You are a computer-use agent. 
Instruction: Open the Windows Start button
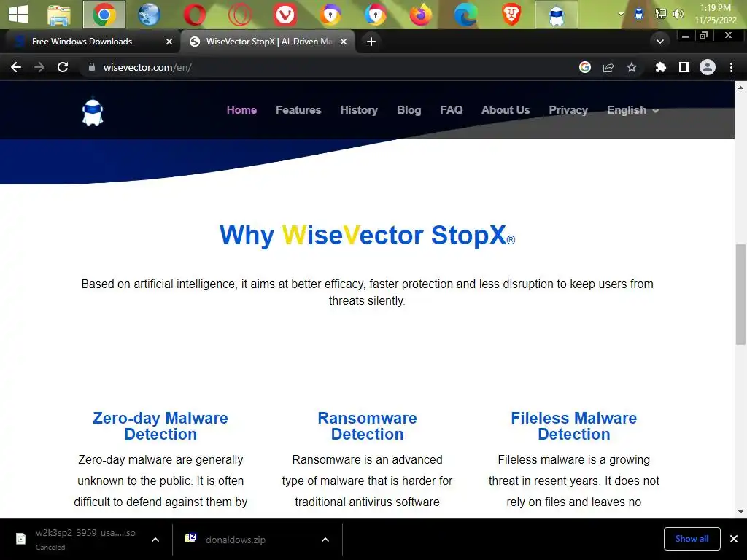point(18,15)
